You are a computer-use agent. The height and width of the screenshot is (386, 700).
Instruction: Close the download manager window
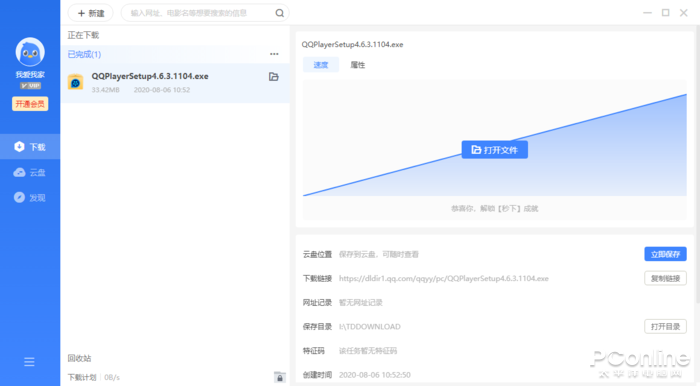(x=683, y=12)
